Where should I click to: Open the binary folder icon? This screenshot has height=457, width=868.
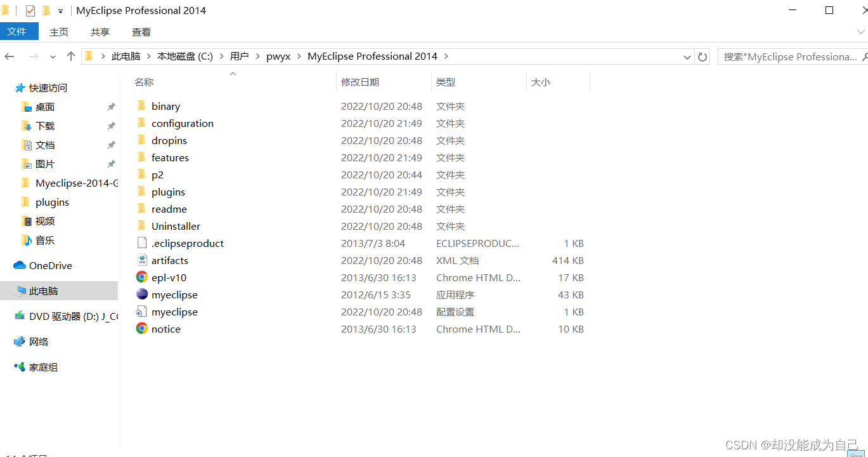tap(142, 106)
